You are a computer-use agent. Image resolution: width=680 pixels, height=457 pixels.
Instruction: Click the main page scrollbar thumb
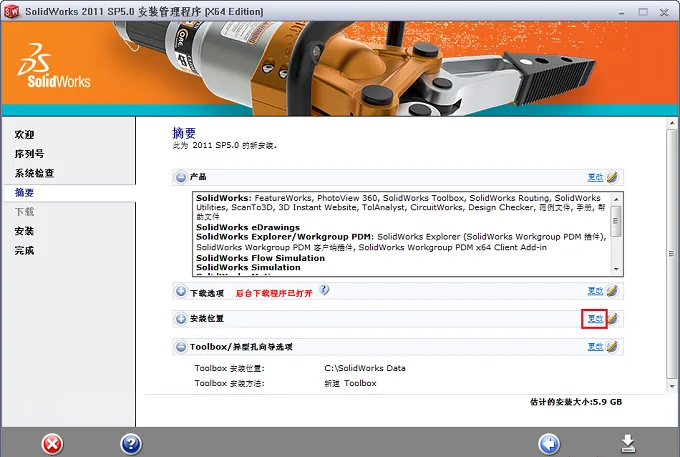coord(672,254)
